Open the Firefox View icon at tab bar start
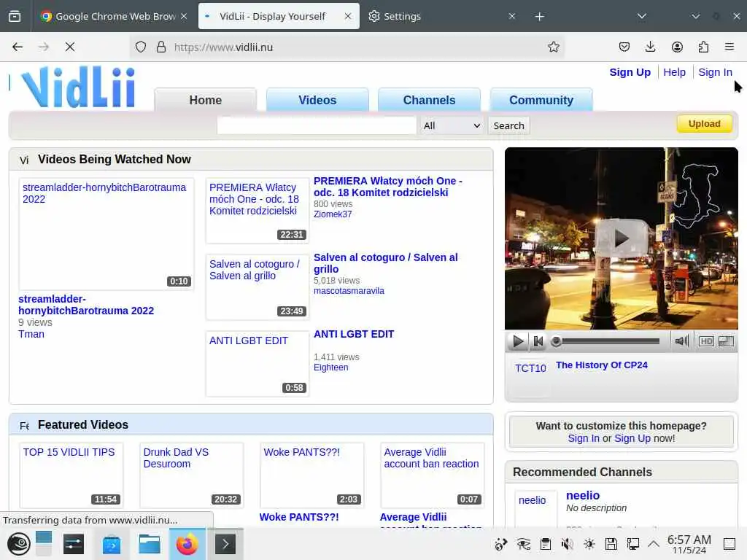This screenshot has width=747, height=560. 15,16
